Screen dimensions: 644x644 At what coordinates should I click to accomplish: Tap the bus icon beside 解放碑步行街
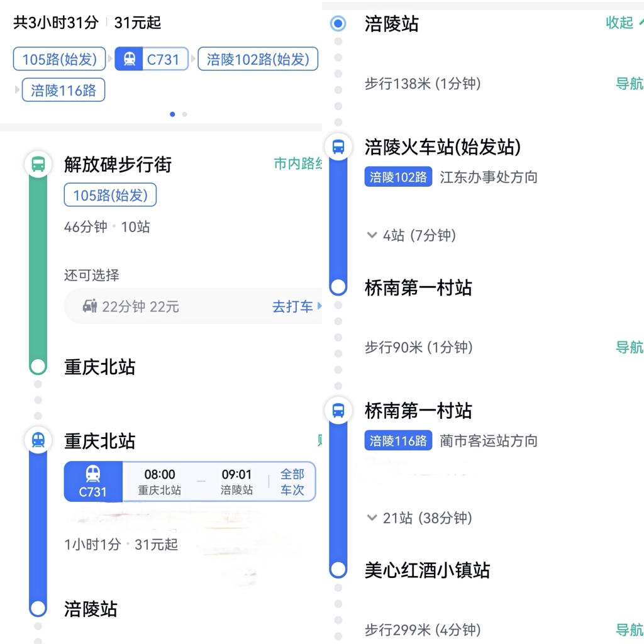point(38,165)
